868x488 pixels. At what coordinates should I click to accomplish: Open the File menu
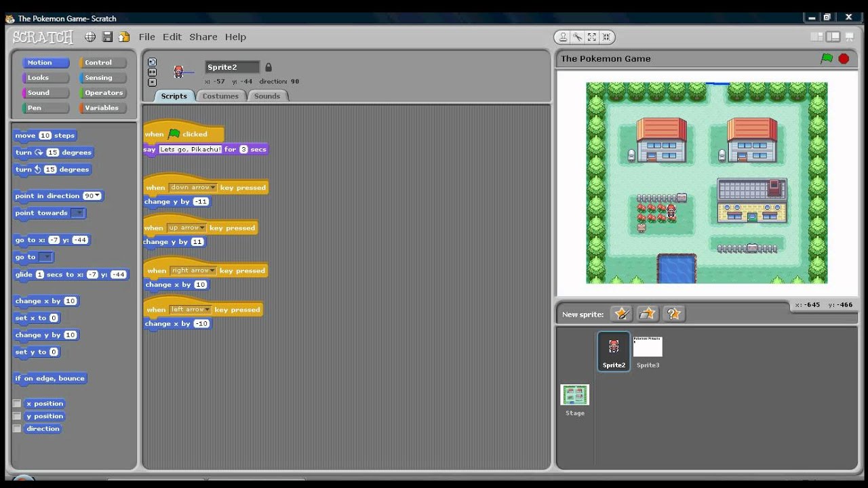(x=147, y=37)
